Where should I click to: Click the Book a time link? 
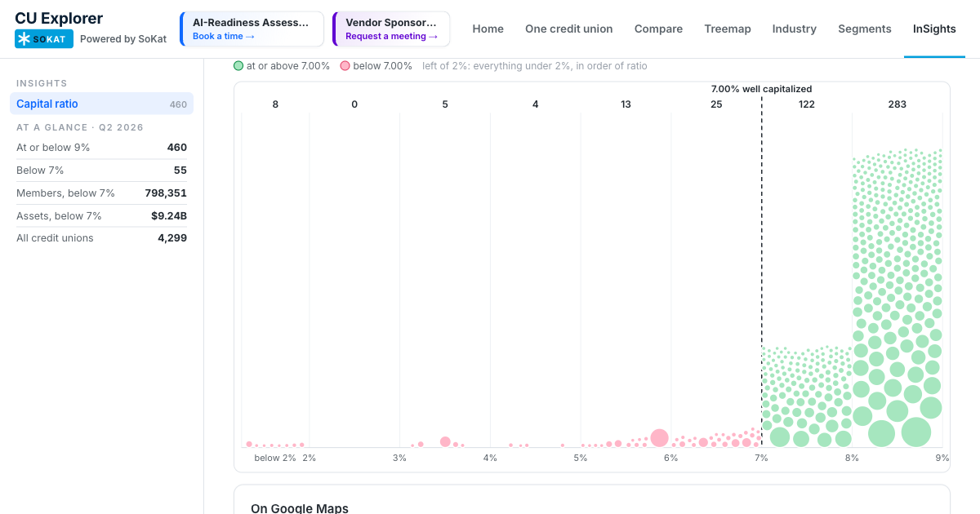pyautogui.click(x=224, y=37)
